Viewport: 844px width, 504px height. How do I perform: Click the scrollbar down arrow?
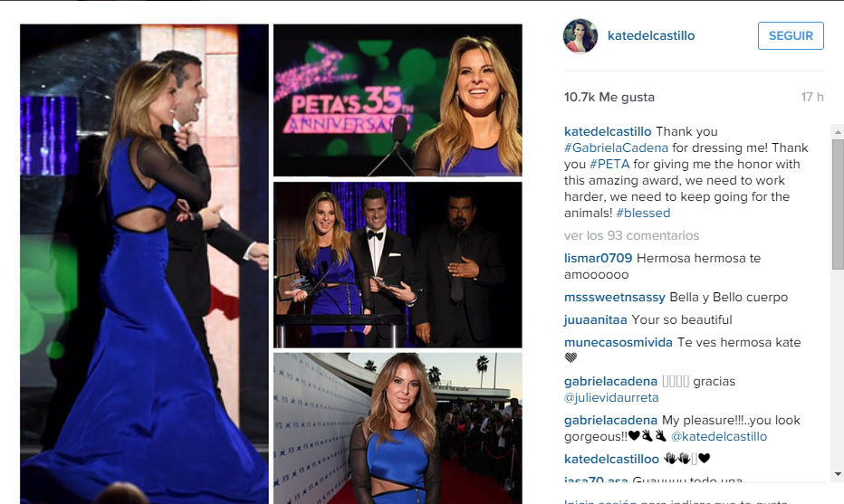click(x=838, y=474)
